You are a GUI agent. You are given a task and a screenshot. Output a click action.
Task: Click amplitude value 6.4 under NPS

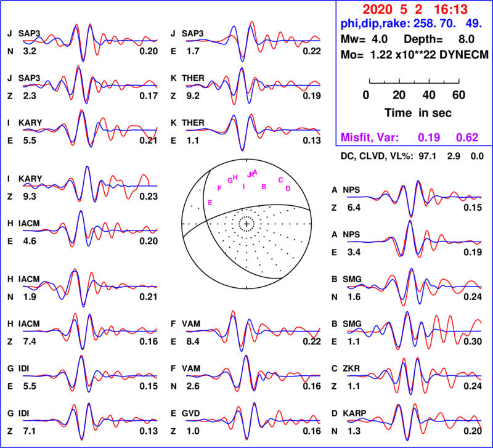pos(354,208)
